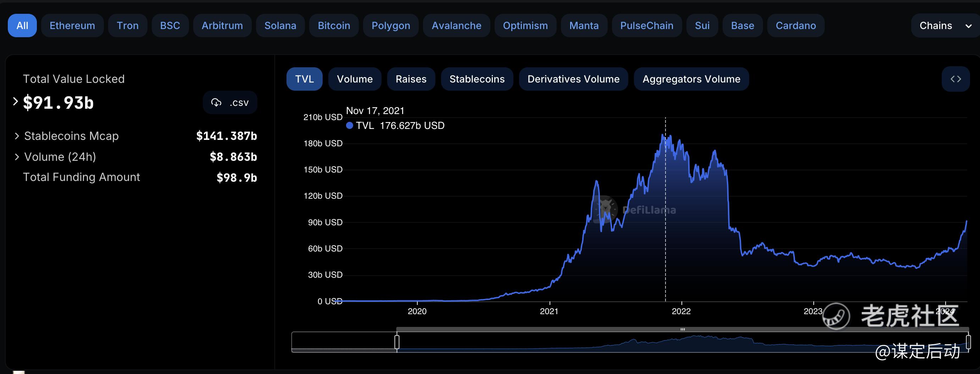
Task: Open the embed chart code button
Action: (x=956, y=79)
